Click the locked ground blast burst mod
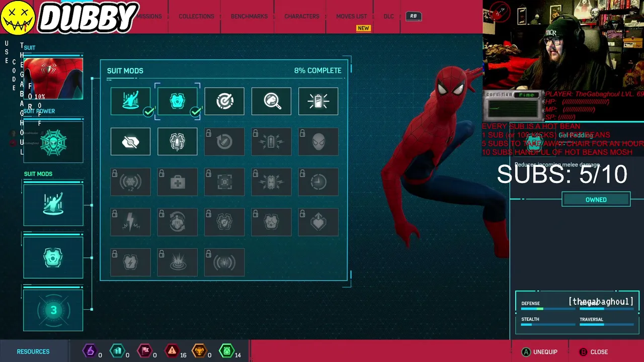The image size is (644, 362). pyautogui.click(x=177, y=262)
